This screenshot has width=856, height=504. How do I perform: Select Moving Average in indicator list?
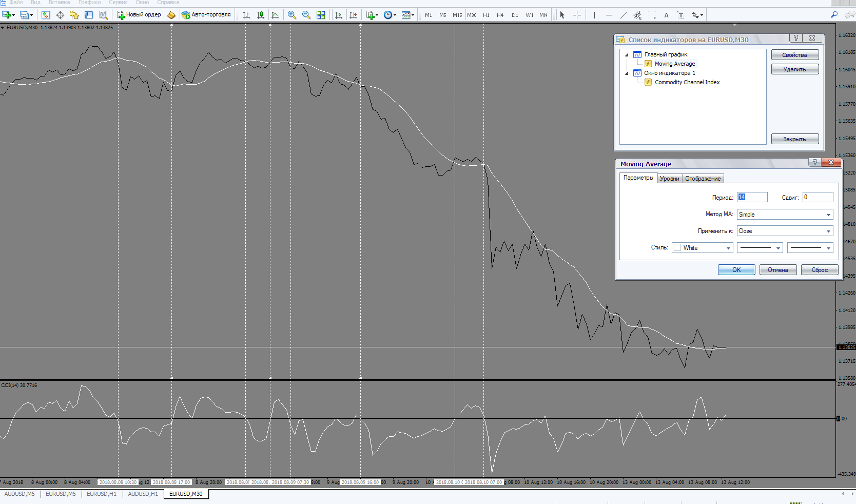click(x=675, y=64)
